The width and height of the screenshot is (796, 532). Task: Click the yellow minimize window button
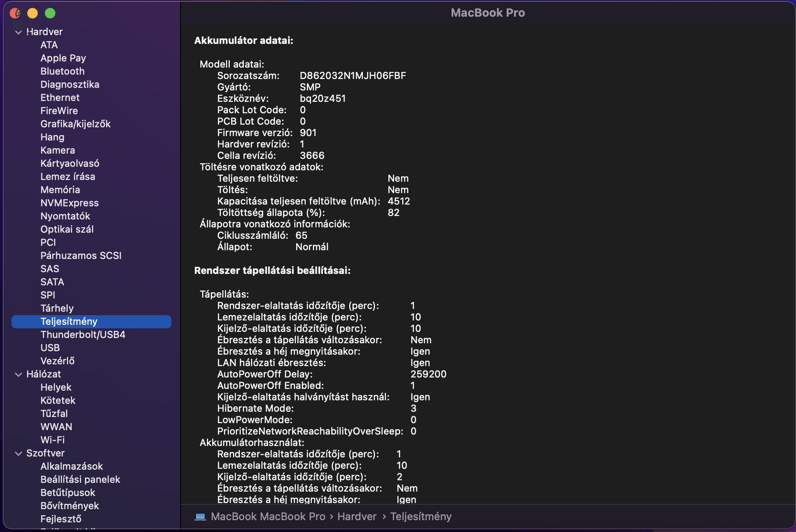coord(33,13)
